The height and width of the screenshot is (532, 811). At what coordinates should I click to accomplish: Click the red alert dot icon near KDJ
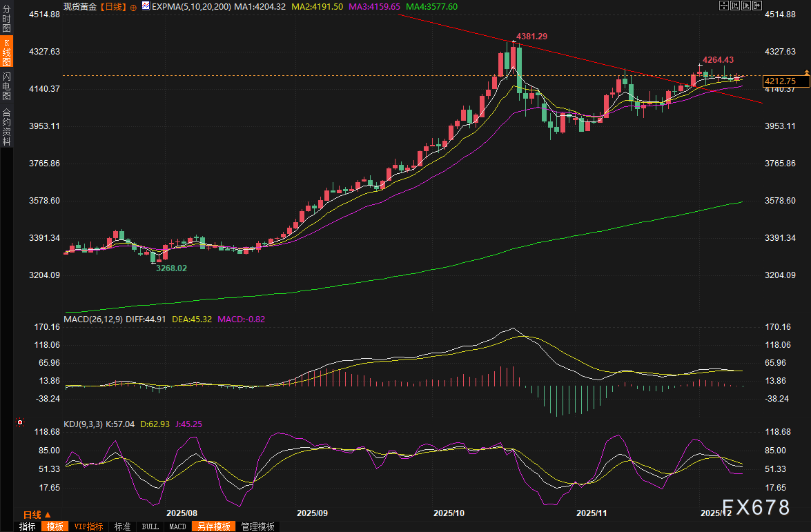coord(20,422)
